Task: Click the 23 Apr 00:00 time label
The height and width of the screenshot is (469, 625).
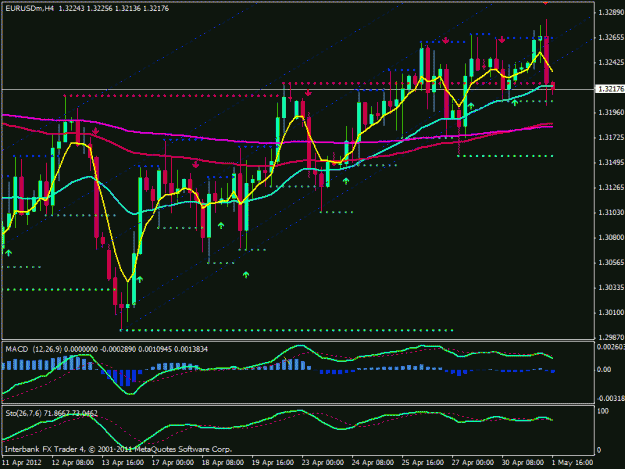Action: coord(322,463)
